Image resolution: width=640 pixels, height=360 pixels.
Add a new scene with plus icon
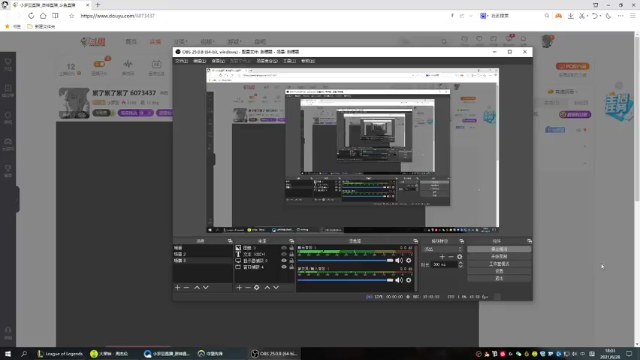point(178,287)
